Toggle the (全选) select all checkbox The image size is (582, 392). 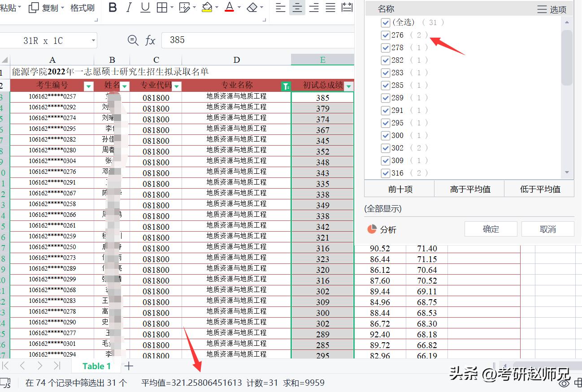click(386, 22)
